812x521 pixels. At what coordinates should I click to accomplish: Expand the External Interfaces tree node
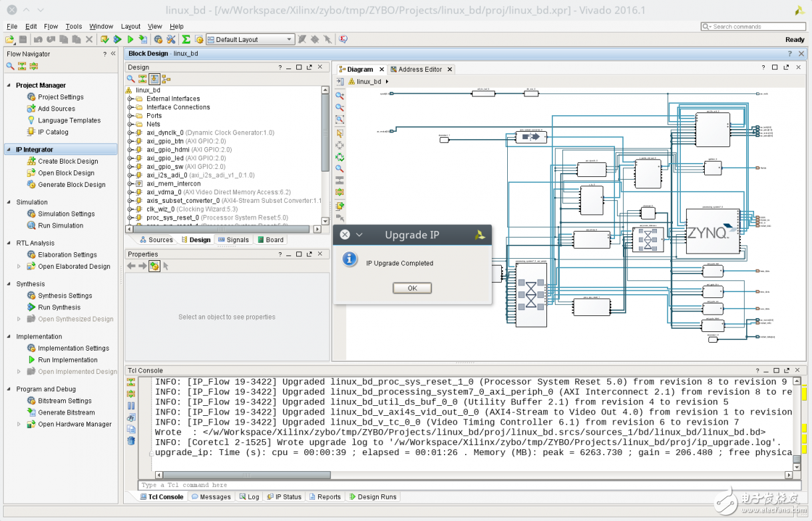pyautogui.click(x=130, y=98)
